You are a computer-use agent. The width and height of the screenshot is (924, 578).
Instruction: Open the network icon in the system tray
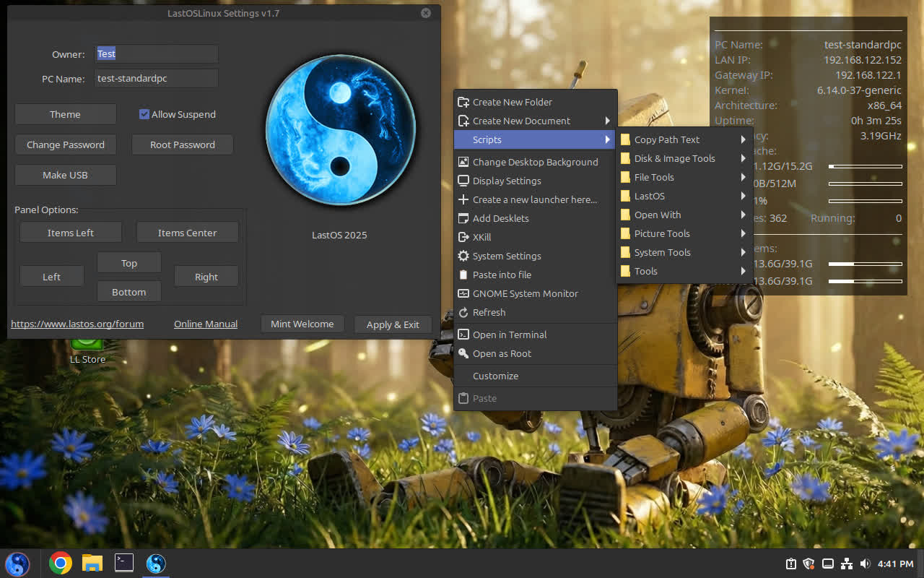[847, 564]
